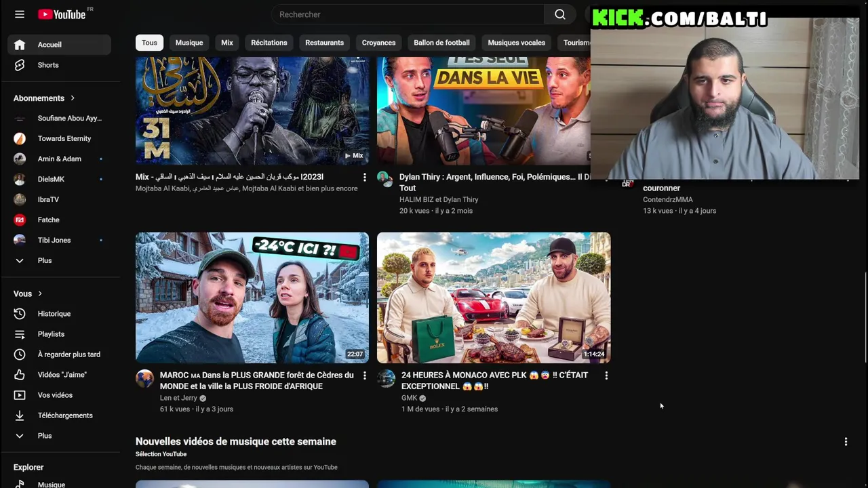Open options menu for 24 HEURES À MONACO
The height and width of the screenshot is (488, 868).
pyautogui.click(x=606, y=375)
